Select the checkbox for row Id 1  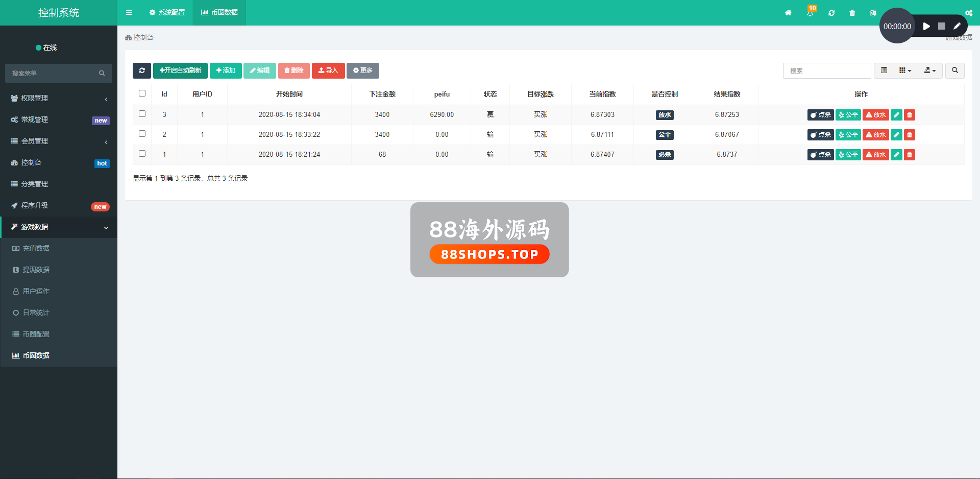142,154
